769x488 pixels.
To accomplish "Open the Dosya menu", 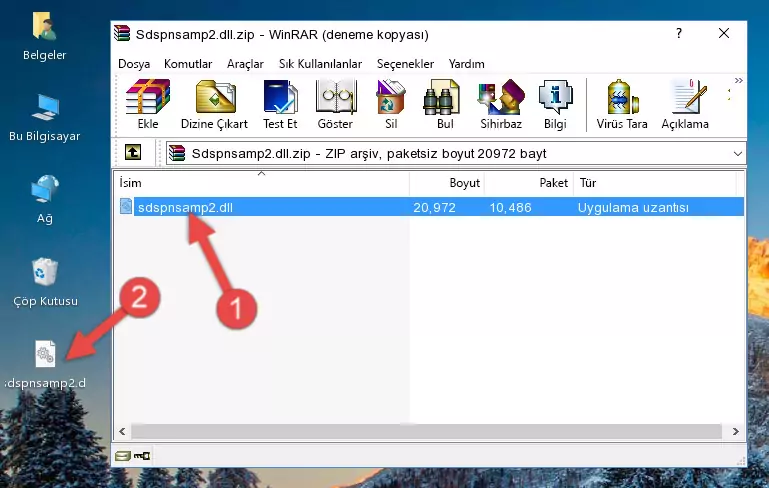I will (134, 64).
